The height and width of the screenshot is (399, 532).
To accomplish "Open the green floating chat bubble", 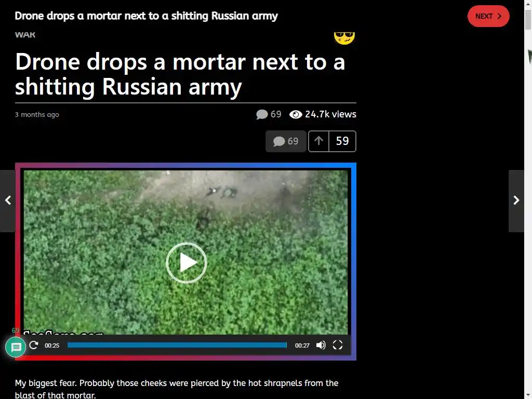I will pos(16,347).
